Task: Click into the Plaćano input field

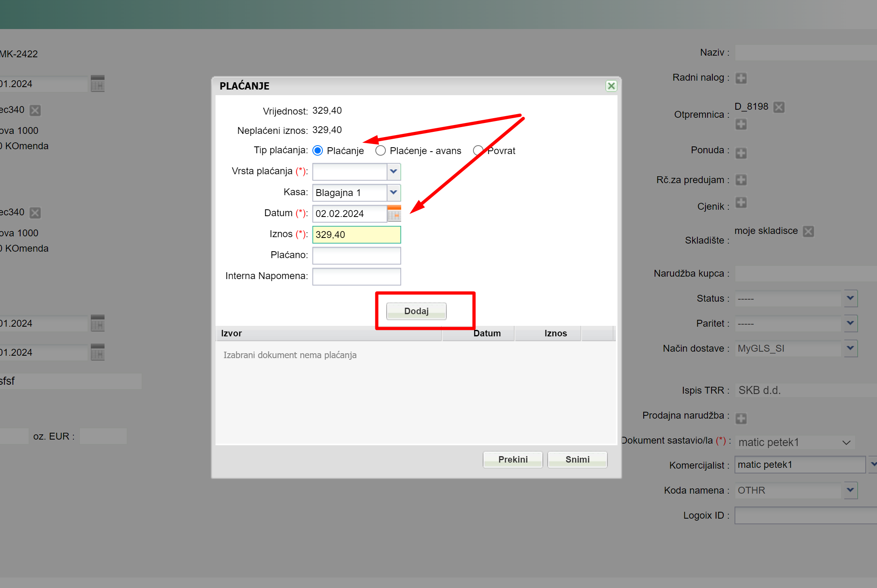Action: click(x=356, y=255)
